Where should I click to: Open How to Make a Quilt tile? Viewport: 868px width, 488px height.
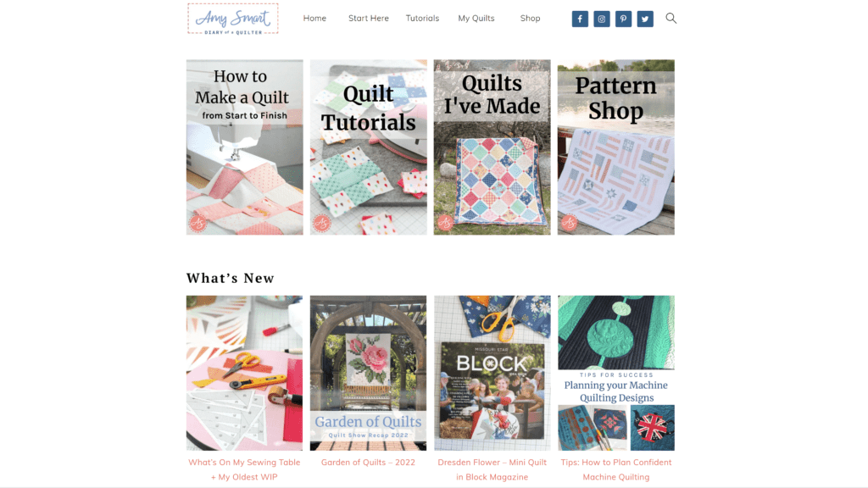[x=245, y=147]
